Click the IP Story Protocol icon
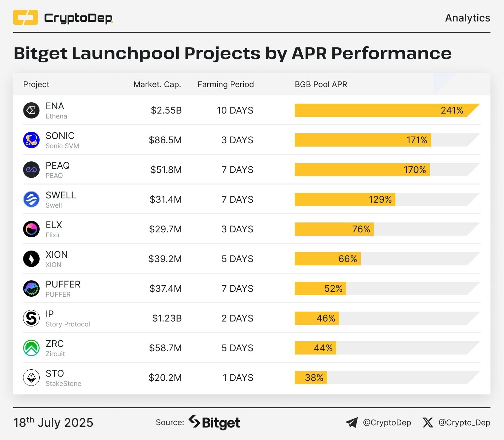Image resolution: width=504 pixels, height=440 pixels. click(31, 318)
